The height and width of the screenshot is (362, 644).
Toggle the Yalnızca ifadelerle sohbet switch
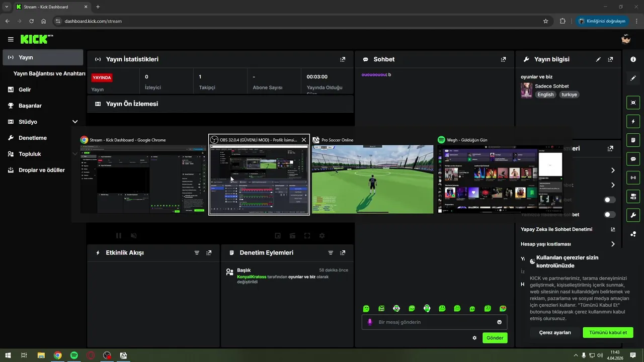click(610, 215)
